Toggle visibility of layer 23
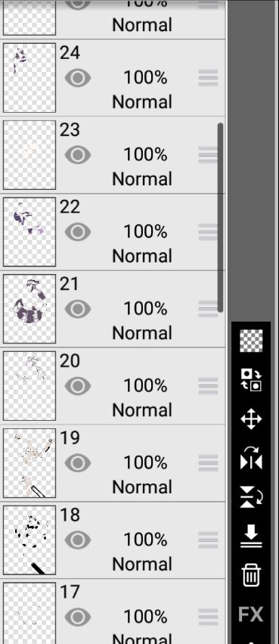 (78, 155)
